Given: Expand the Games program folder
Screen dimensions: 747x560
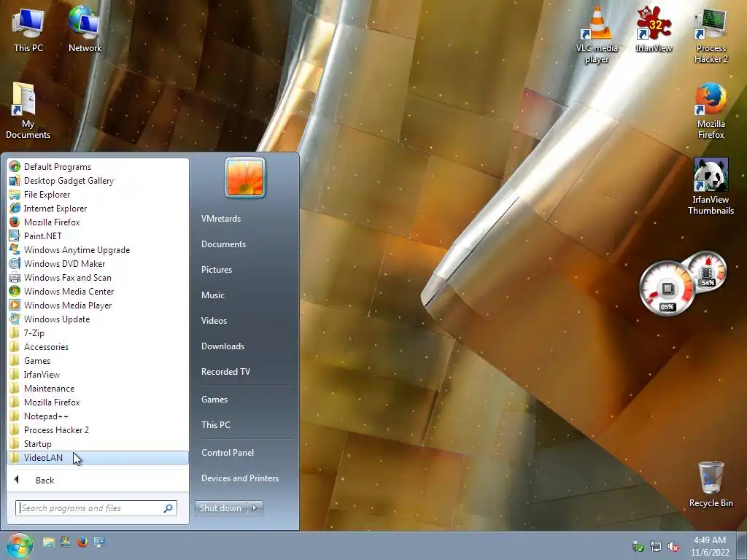Looking at the screenshot, I should click(98, 360).
